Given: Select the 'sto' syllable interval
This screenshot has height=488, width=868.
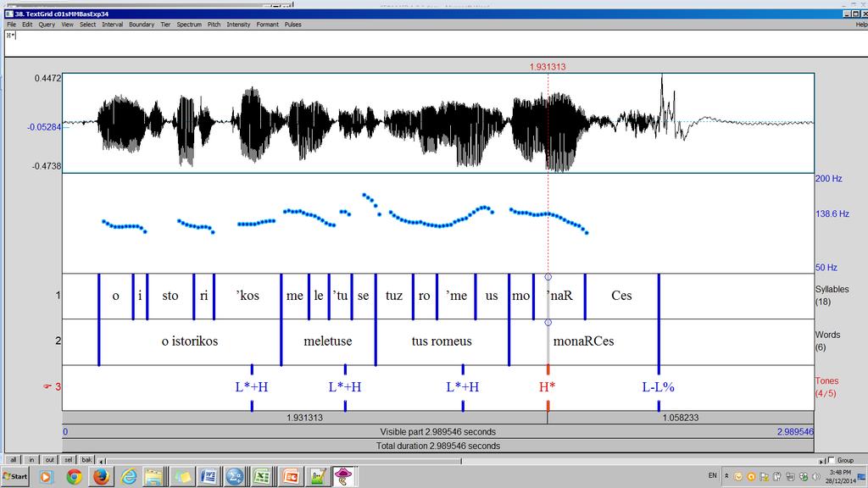Looking at the screenshot, I should [170, 296].
